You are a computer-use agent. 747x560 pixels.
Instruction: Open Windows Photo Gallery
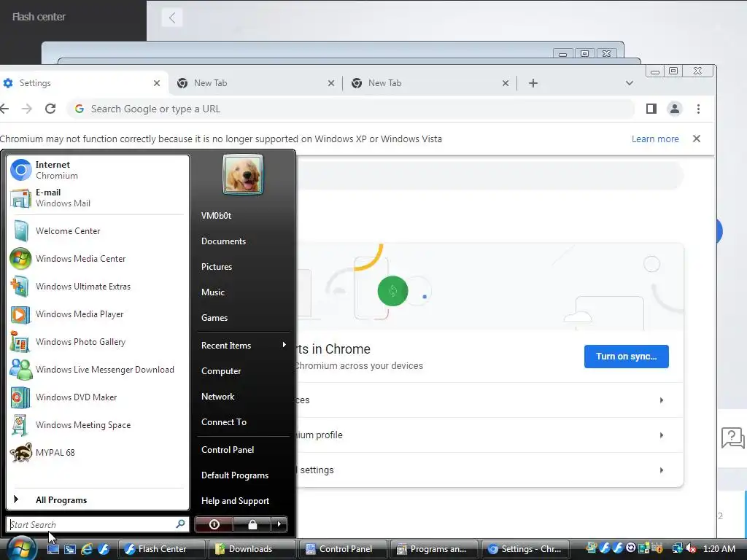(x=98, y=342)
